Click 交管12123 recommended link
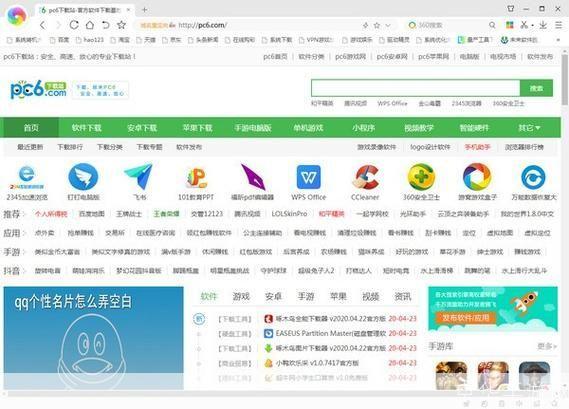This screenshot has height=409, width=569. 207,214
